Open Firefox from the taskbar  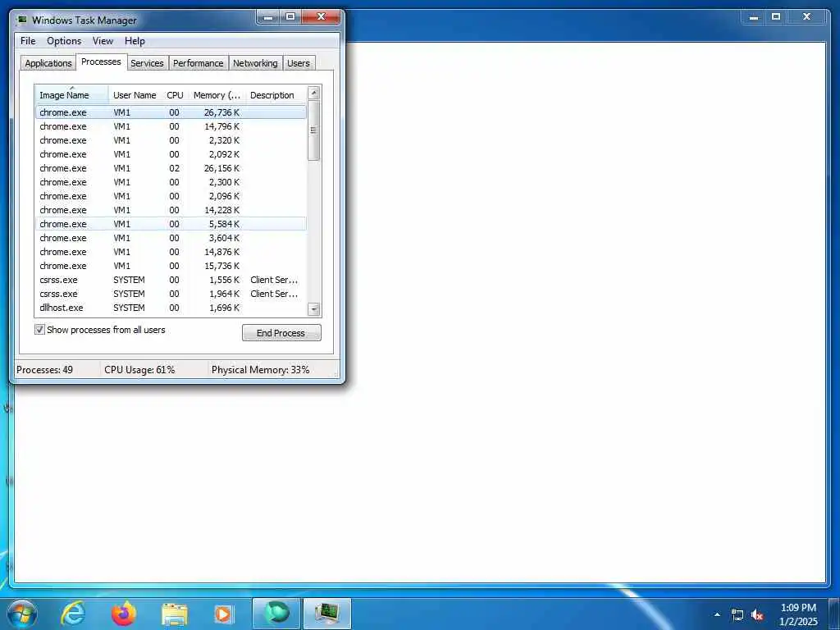click(123, 614)
